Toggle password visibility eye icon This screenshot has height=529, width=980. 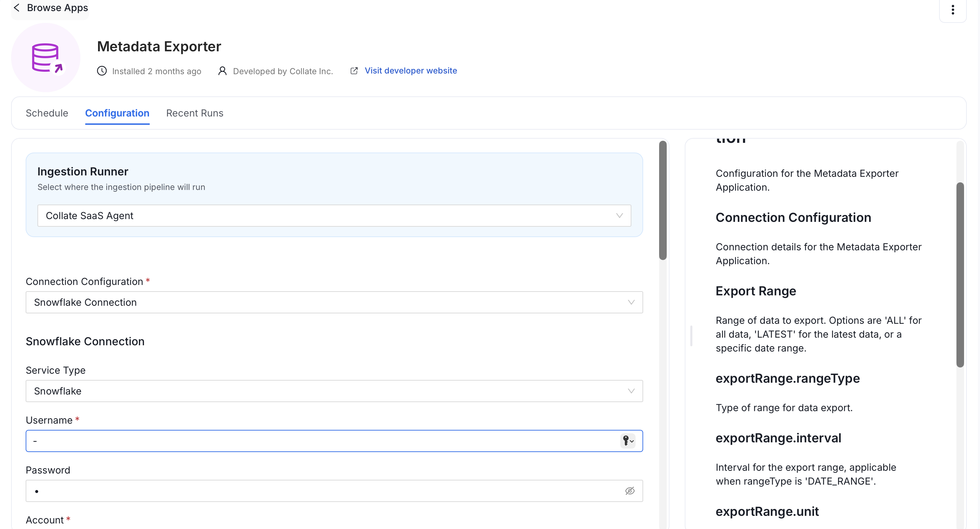630,491
